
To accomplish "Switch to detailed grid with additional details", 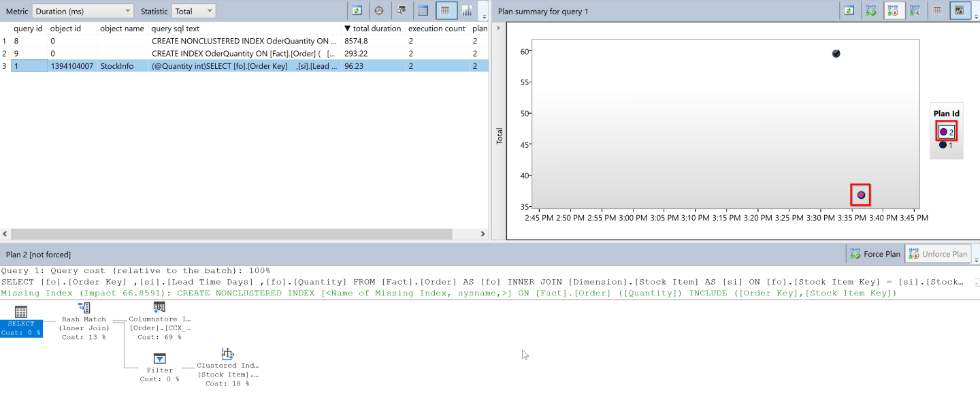I will point(423,10).
